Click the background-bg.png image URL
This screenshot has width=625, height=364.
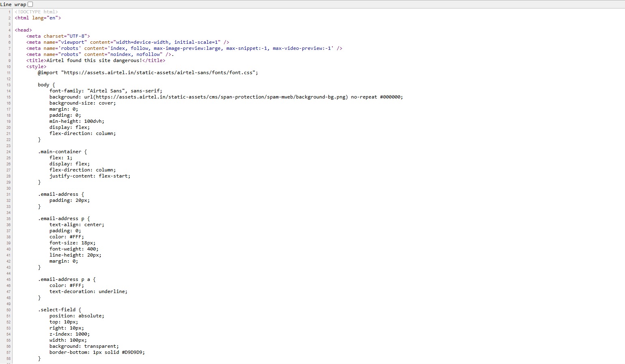(222, 97)
